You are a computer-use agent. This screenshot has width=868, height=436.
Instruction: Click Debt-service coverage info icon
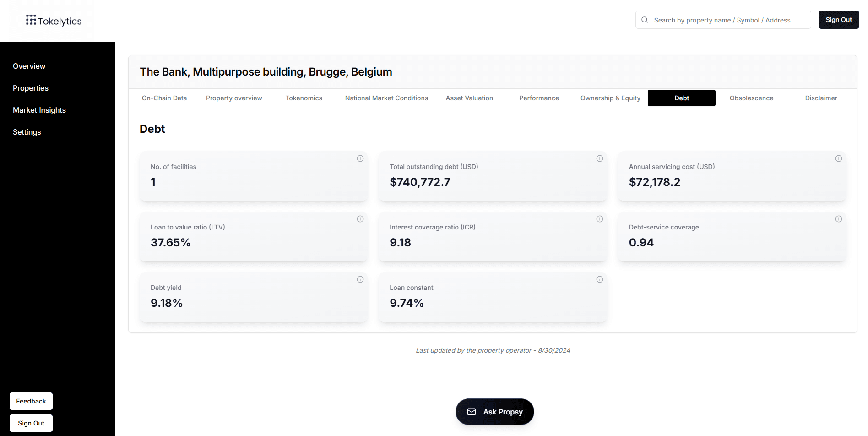pos(839,219)
